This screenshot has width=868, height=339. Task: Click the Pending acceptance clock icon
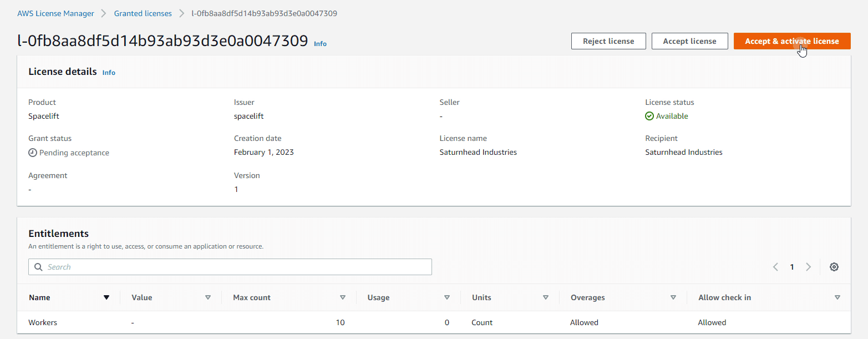pos(32,153)
